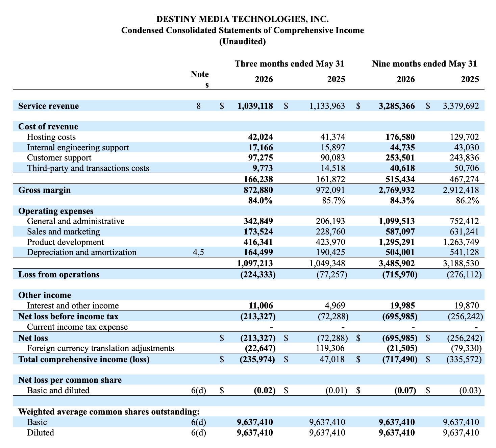The image size is (496, 448).
Task: Click gross margin percentage 86.2%
Action: (468, 201)
